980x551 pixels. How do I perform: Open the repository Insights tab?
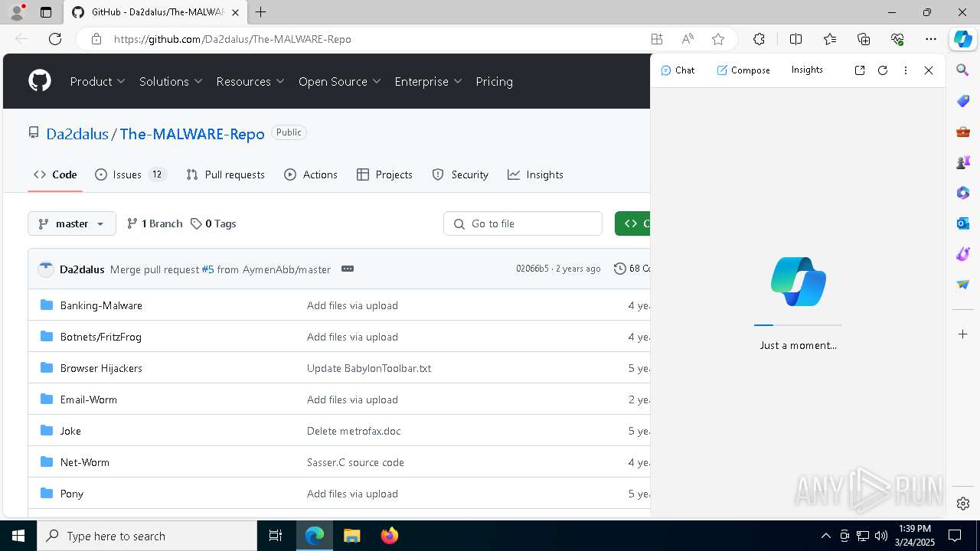[x=536, y=174]
